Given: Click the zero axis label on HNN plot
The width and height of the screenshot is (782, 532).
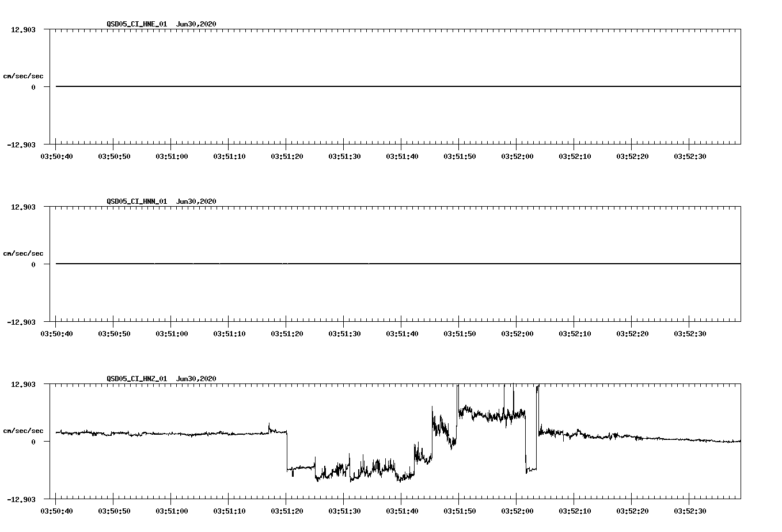Looking at the screenshot, I should coord(33,265).
